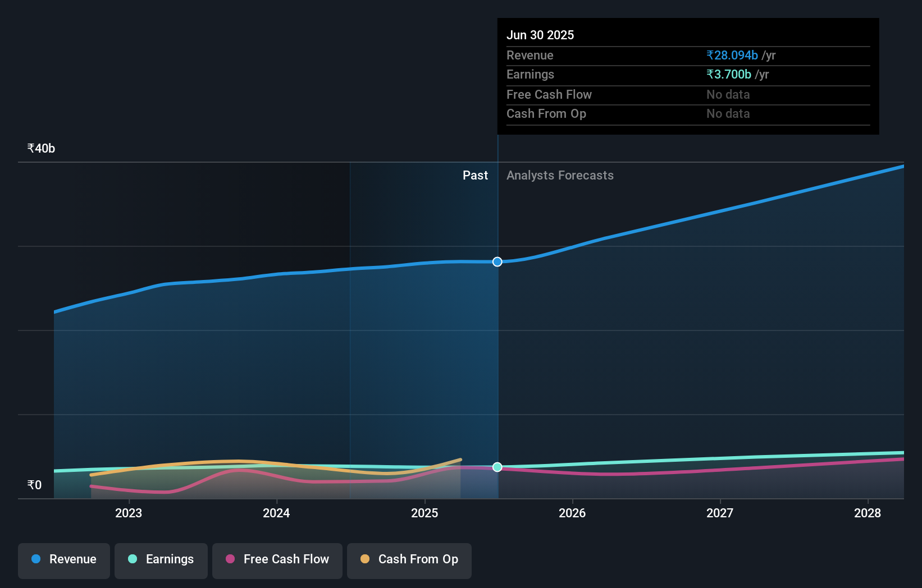Click the 2023 x-axis label

[129, 513]
